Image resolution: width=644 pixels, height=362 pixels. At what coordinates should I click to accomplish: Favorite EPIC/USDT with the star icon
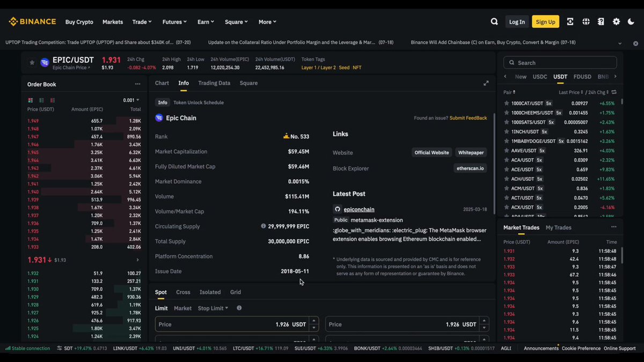32,63
